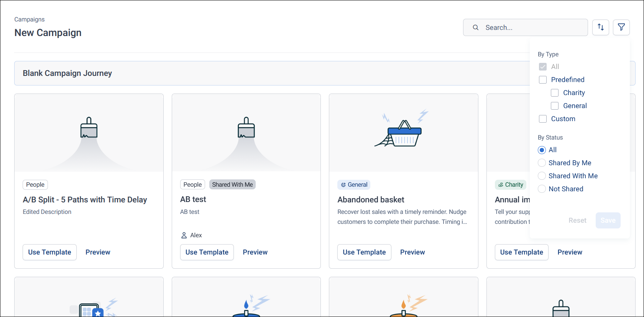Click Save in the filter panel

[608, 220]
